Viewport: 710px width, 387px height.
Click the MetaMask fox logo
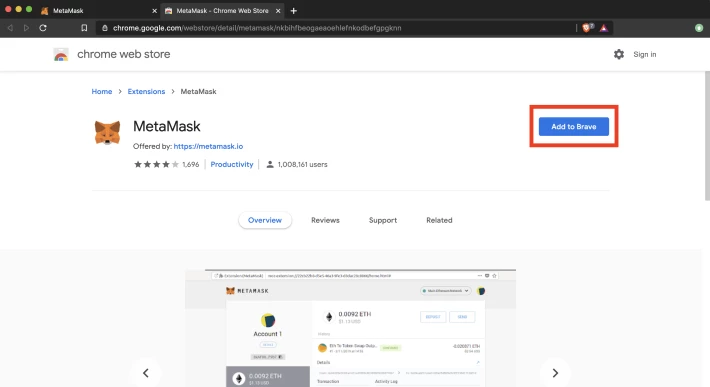point(107,133)
